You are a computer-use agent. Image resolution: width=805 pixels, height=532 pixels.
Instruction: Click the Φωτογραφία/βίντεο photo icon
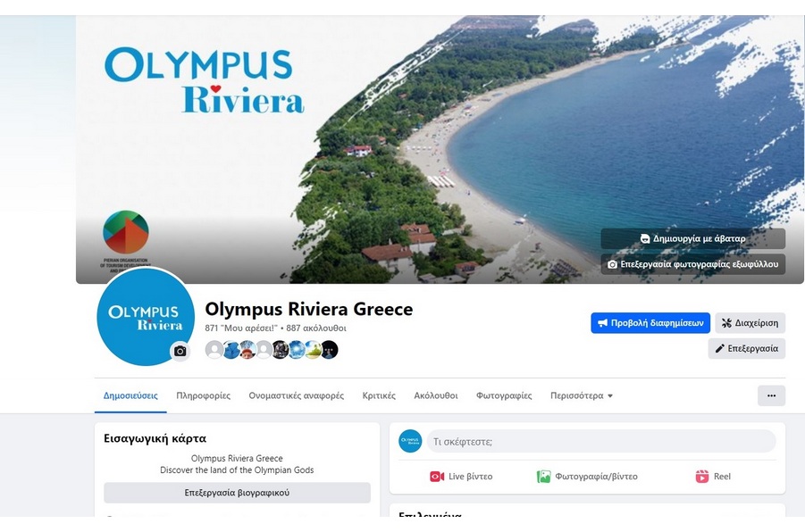coord(543,477)
